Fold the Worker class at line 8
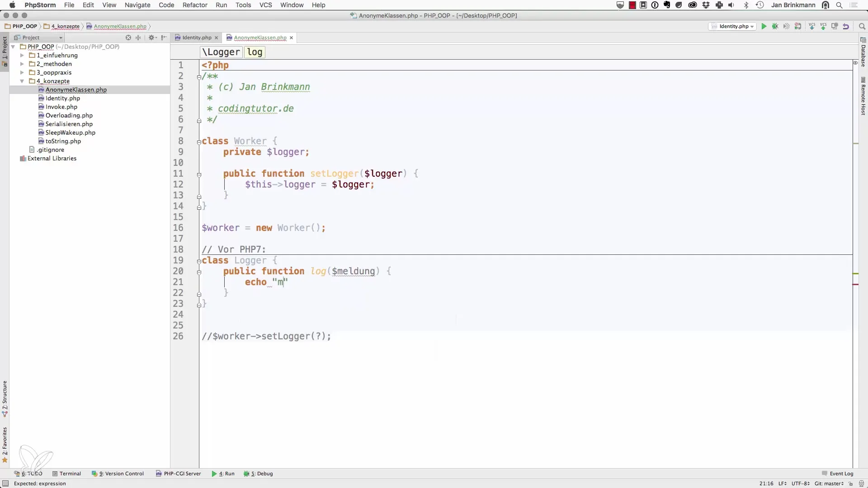The image size is (868, 488). 199,142
